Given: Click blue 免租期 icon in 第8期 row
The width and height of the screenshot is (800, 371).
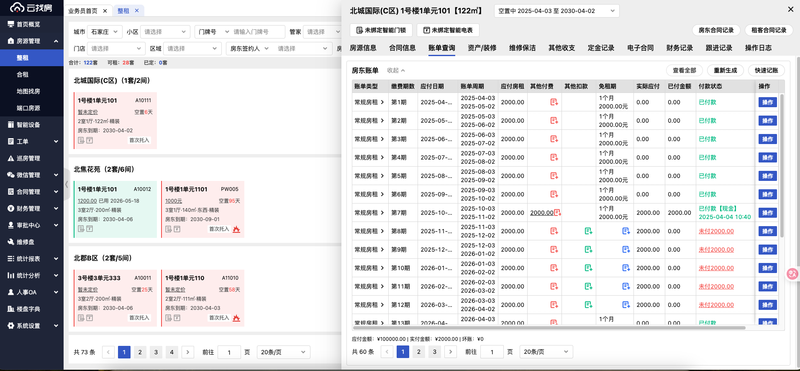Looking at the screenshot, I should tap(626, 231).
